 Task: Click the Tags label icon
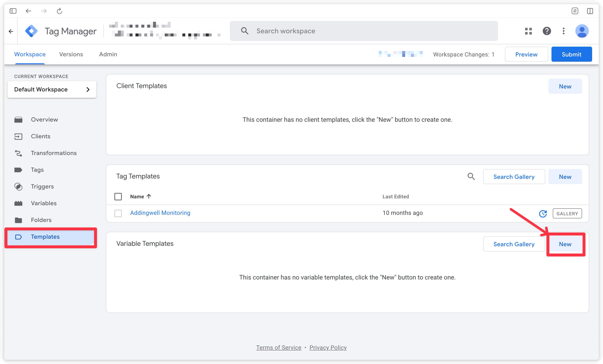point(18,170)
